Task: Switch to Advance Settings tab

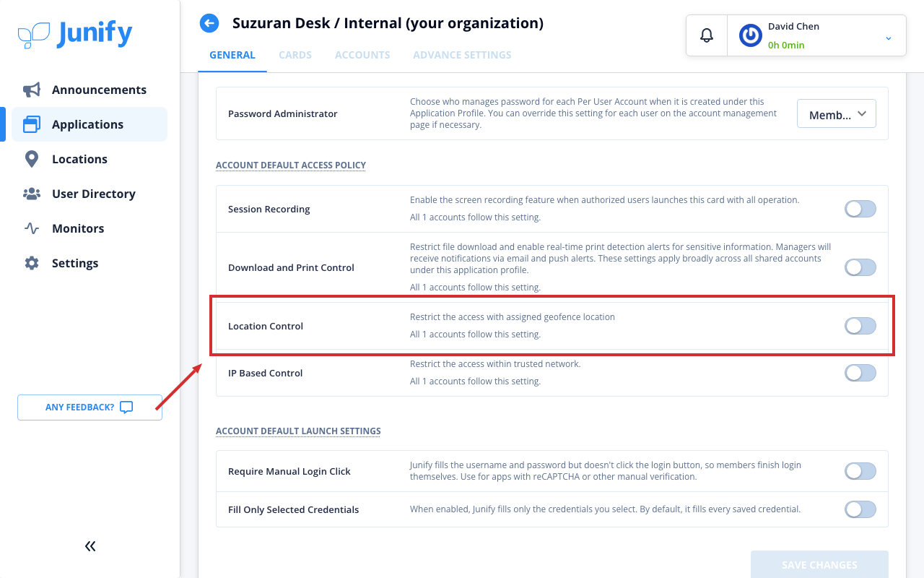Action: point(462,55)
